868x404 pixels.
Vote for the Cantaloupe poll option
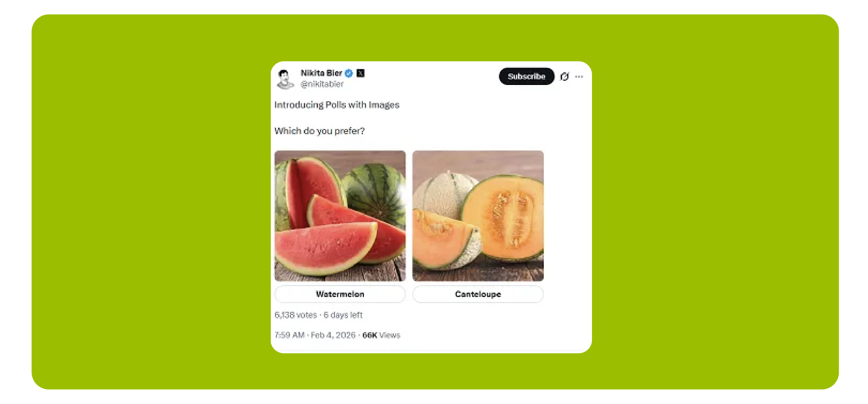(x=478, y=294)
